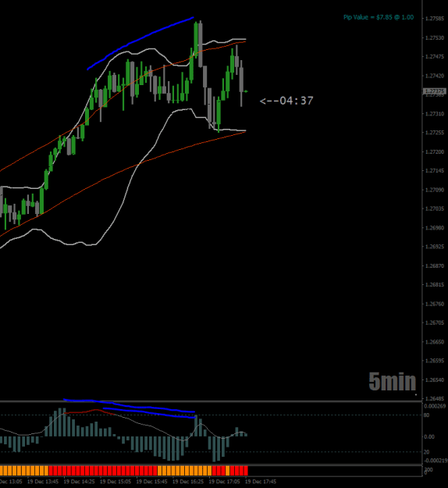448x488 pixels.
Task: Click price level 1.26540 on axis
Action: pyautogui.click(x=435, y=380)
